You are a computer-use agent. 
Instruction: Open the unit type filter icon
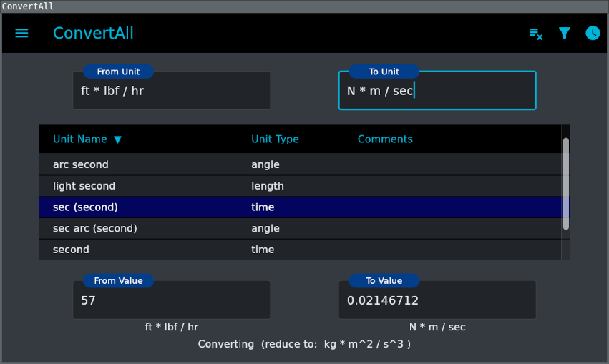pos(565,33)
